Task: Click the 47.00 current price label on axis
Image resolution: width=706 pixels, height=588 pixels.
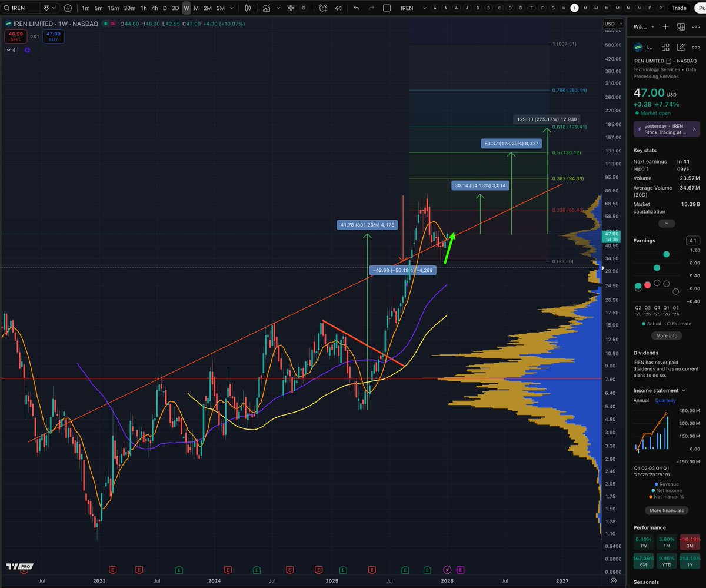Action: [x=612, y=237]
